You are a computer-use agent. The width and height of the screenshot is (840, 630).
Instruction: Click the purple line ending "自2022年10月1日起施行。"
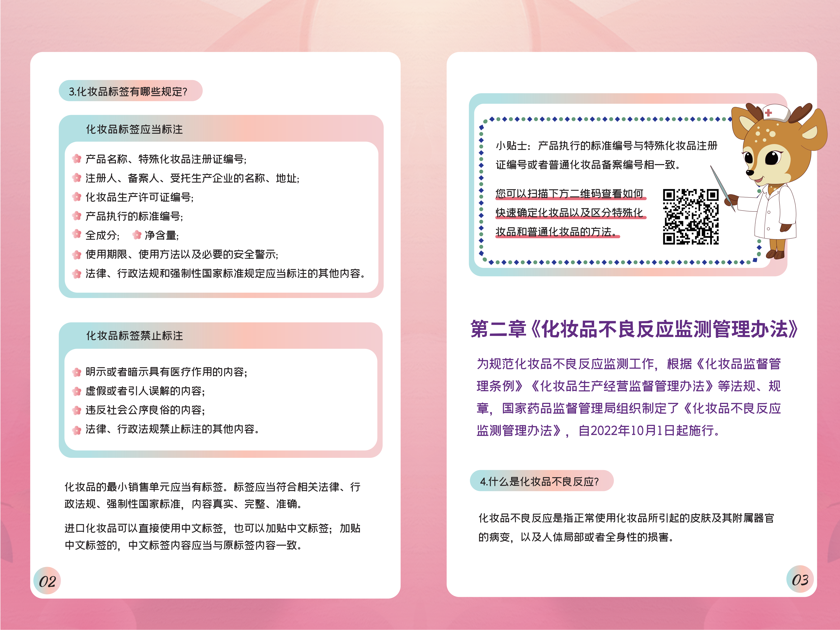(x=598, y=431)
